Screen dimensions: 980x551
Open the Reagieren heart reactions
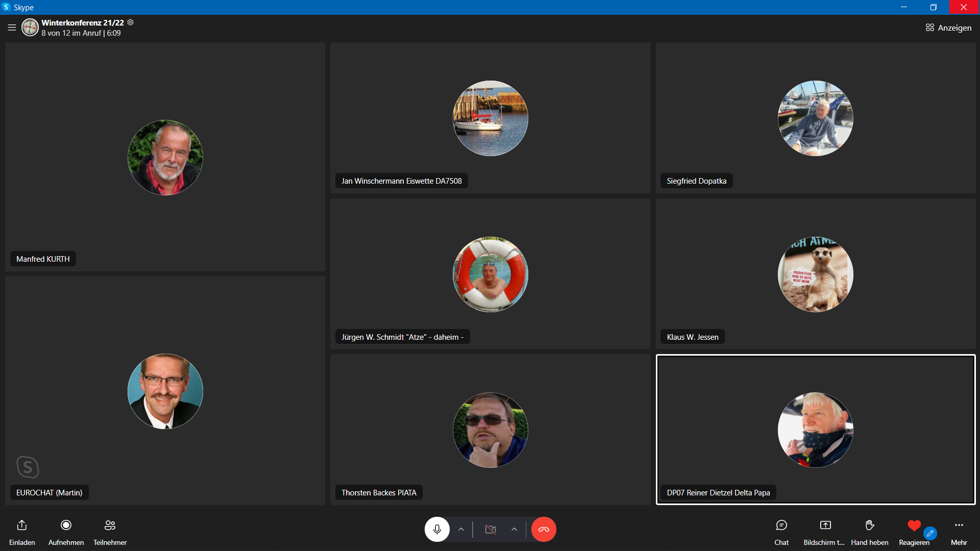[x=914, y=525]
